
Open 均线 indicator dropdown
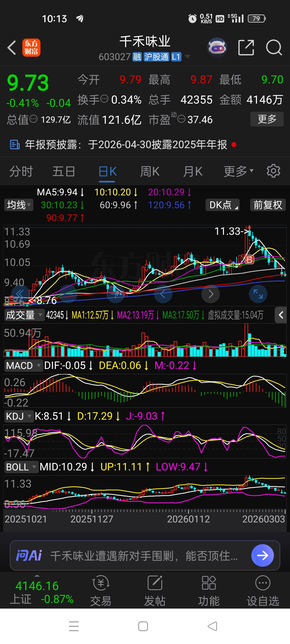pos(19,205)
